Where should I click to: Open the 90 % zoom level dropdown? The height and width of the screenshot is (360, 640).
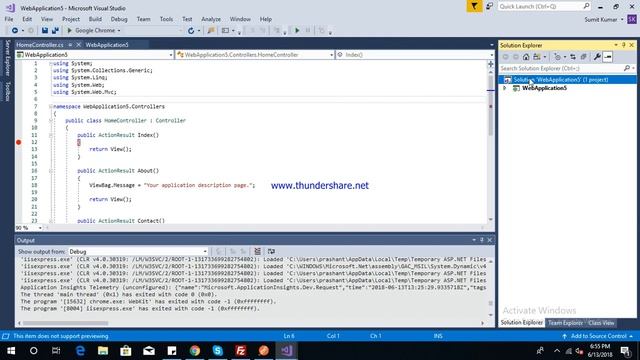click(40, 228)
